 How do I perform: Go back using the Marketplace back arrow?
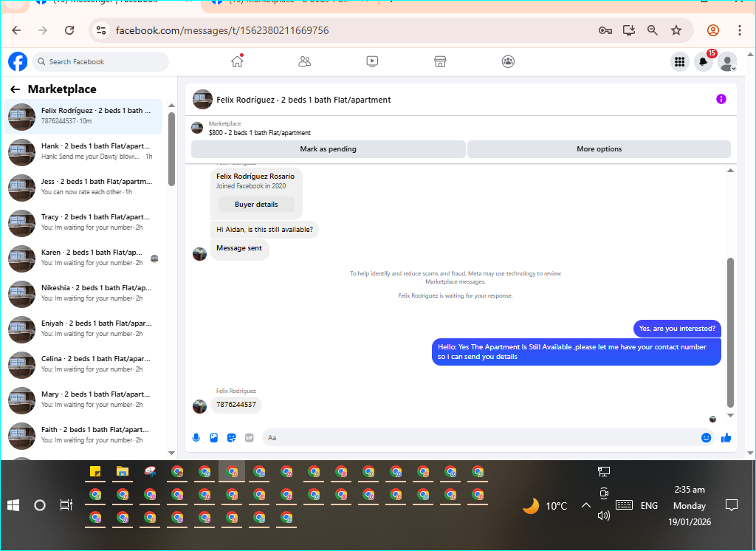(15, 89)
